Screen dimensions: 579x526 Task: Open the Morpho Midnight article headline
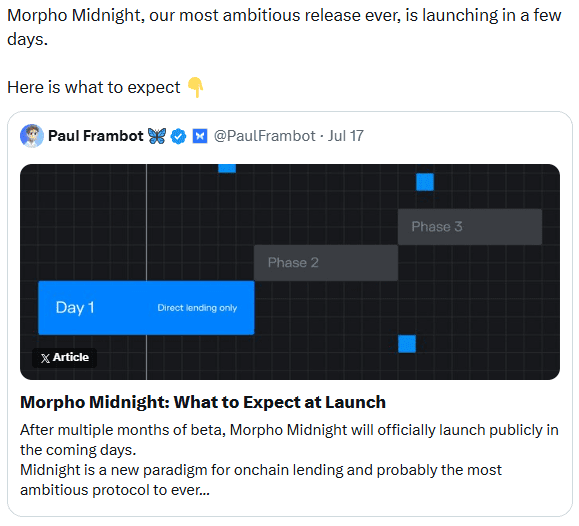pyautogui.click(x=203, y=402)
